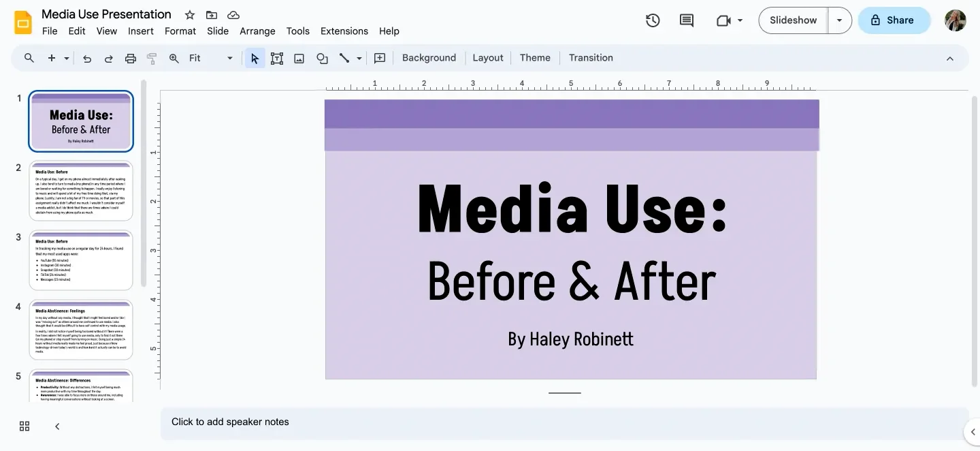
Task: Open the Slideshow options dropdown arrow
Action: click(x=839, y=20)
